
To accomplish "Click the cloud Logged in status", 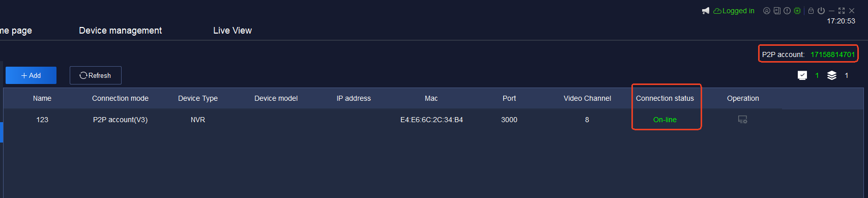I will (734, 11).
